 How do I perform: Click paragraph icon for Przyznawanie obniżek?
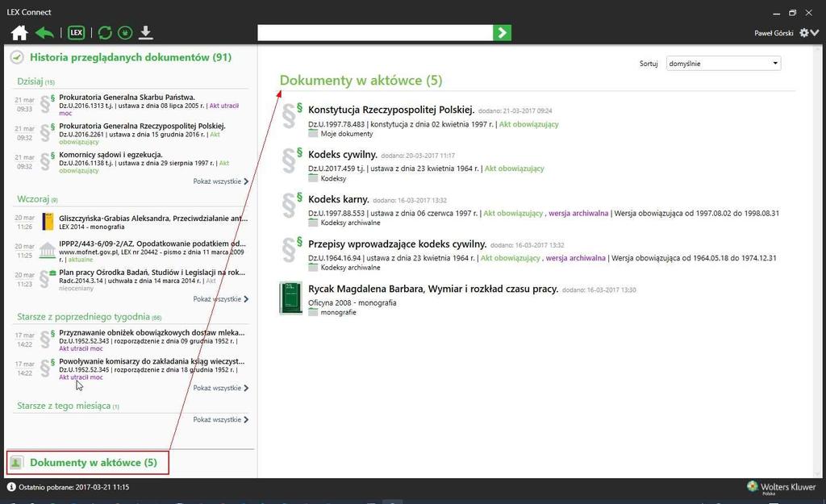[x=46, y=339]
